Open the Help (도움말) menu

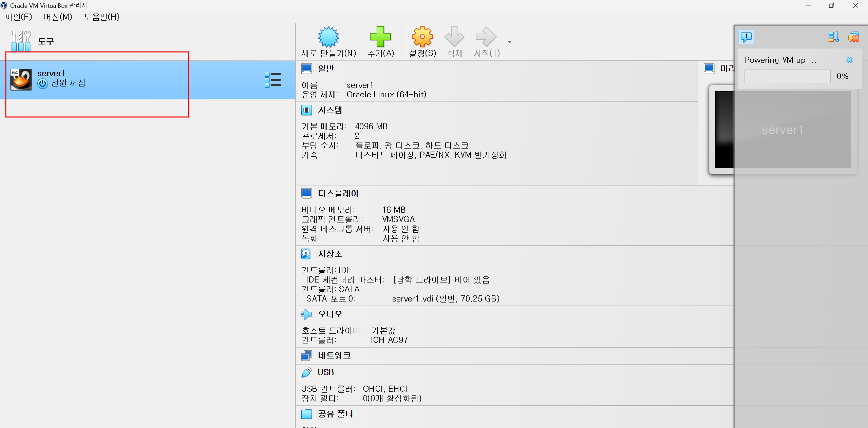tap(102, 17)
